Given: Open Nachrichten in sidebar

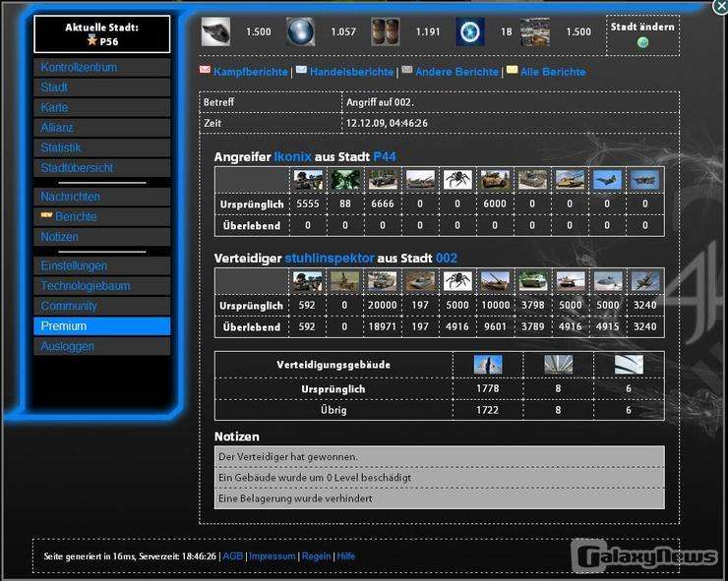Looking at the screenshot, I should (x=101, y=197).
